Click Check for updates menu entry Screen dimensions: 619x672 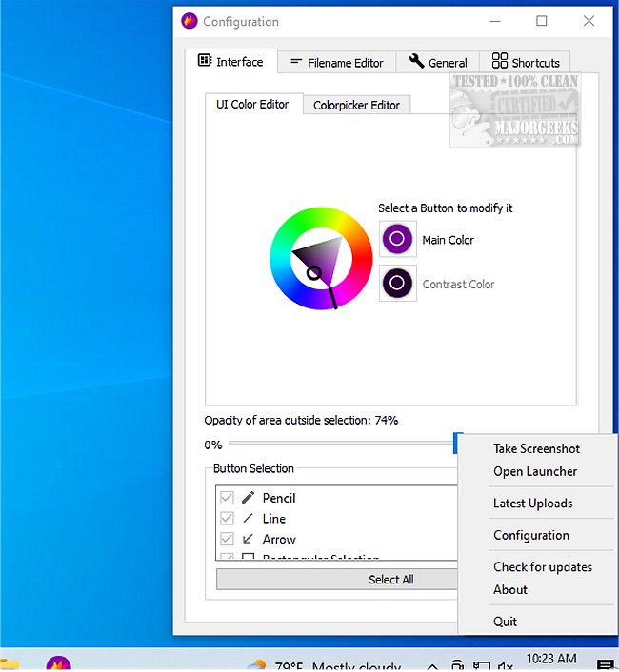543,567
